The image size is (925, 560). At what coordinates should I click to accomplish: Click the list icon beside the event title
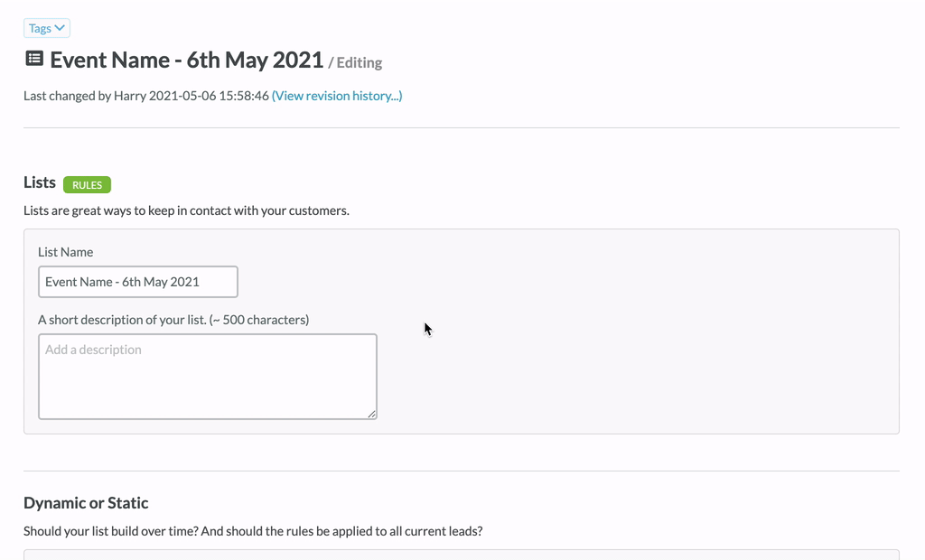tap(34, 59)
